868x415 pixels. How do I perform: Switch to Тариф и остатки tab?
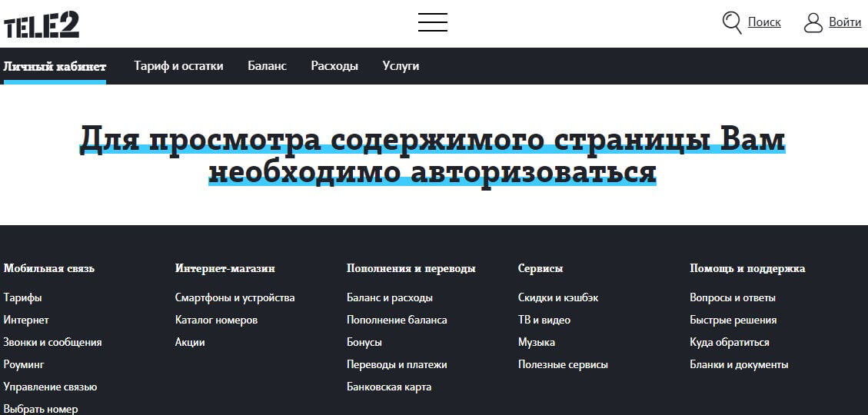tap(178, 66)
